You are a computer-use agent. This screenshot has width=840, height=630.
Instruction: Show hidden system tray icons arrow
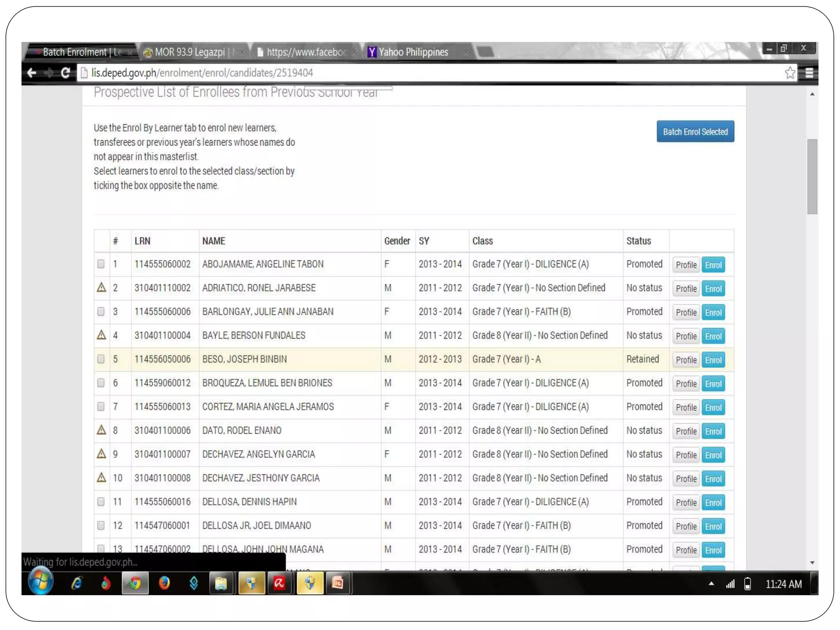(711, 584)
